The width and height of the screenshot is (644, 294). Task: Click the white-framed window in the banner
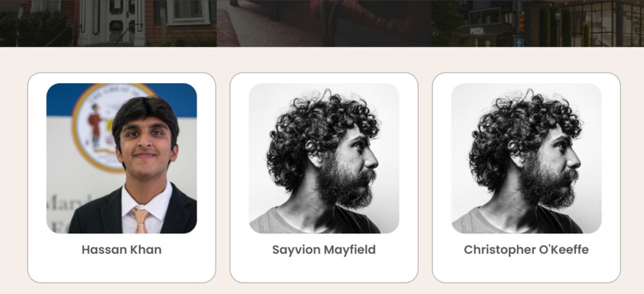pos(189,11)
